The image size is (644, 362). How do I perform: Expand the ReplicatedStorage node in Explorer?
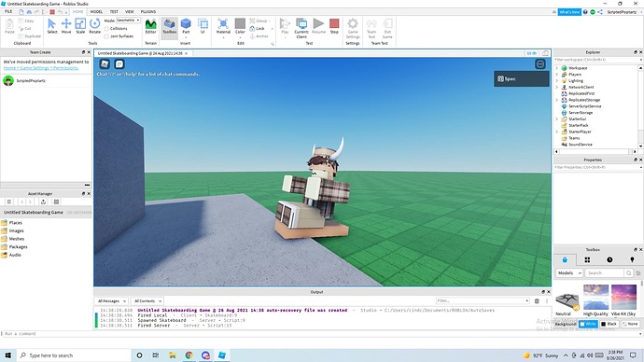[557, 100]
